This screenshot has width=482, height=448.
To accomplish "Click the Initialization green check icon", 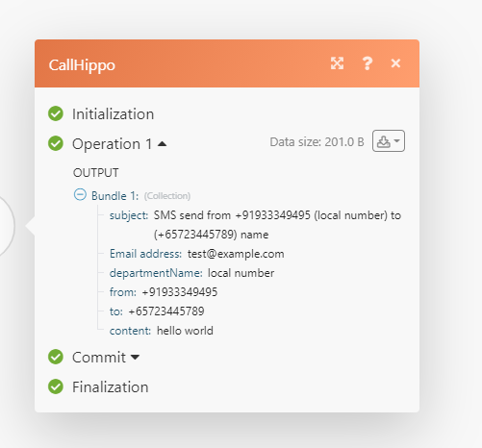I will [56, 113].
